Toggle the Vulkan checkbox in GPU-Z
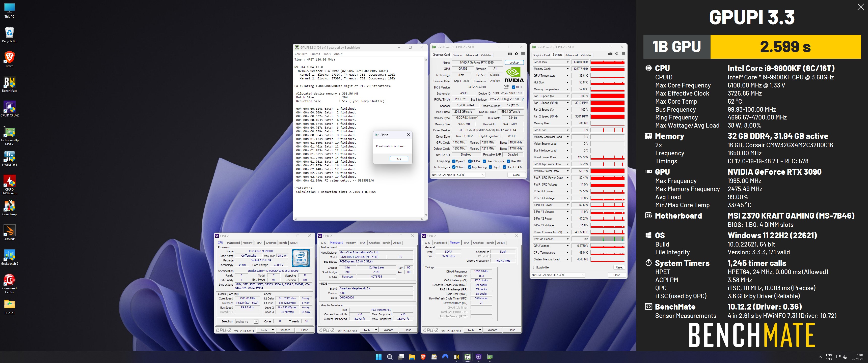 453,167
